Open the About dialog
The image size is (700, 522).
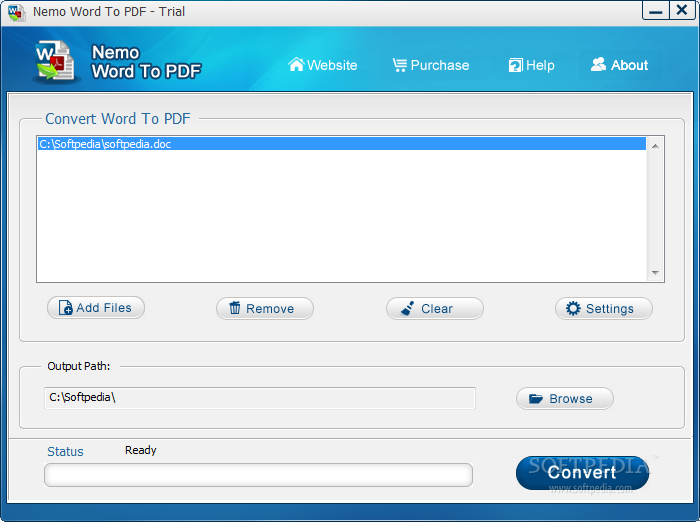point(619,65)
